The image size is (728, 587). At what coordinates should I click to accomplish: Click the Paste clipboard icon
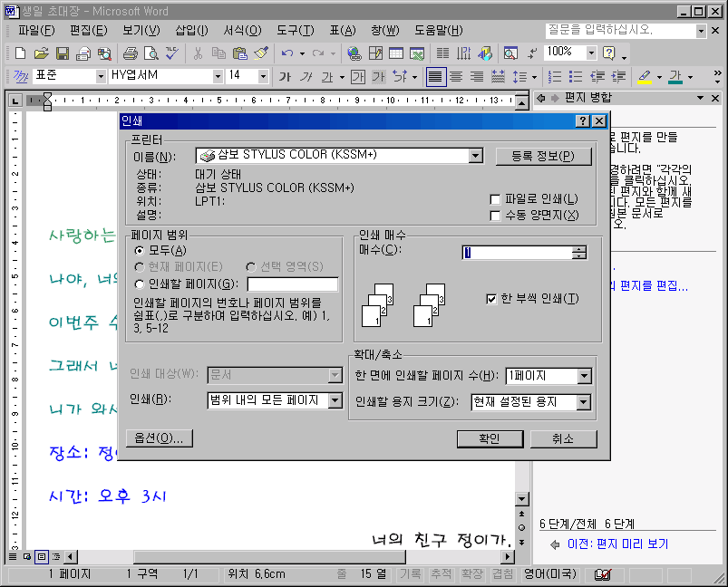pos(239,53)
